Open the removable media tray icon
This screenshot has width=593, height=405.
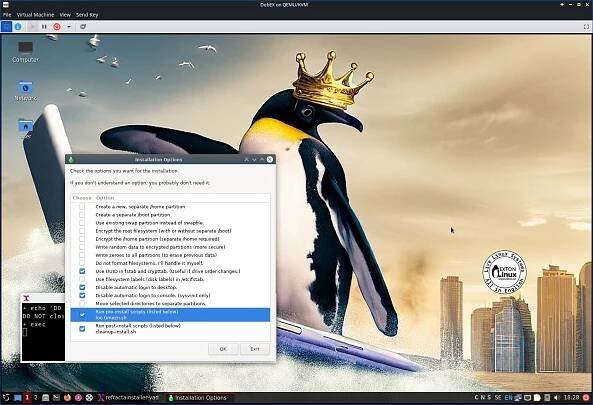[x=547, y=398]
